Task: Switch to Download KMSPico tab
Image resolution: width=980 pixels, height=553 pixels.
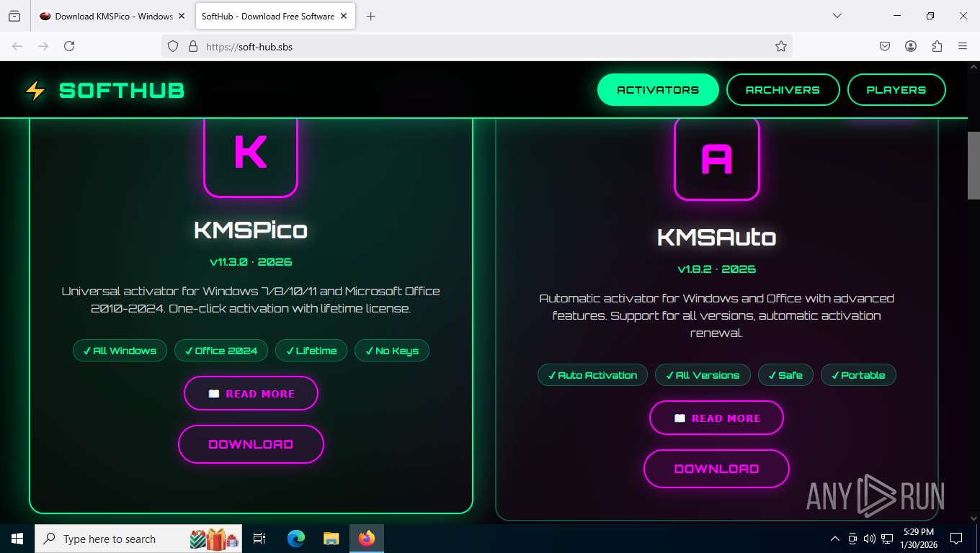Action: [x=112, y=16]
